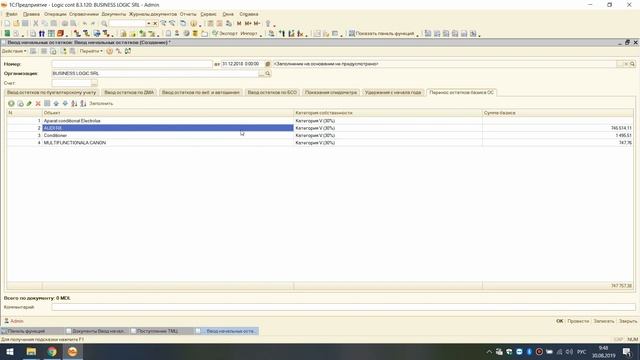Click the Комментарий input field
This screenshot has width=640, height=360.
point(343,307)
